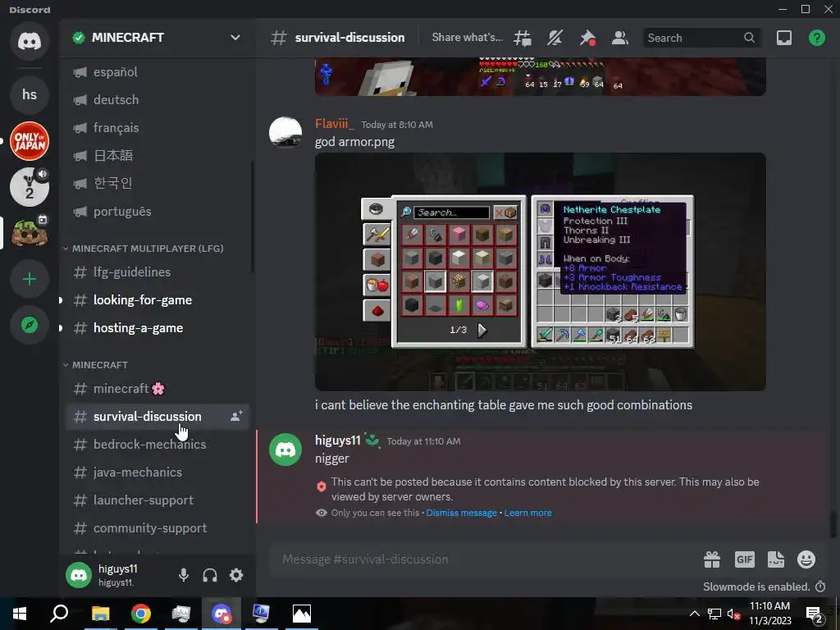Open the português announcement channel
The height and width of the screenshot is (630, 840).
(157, 211)
